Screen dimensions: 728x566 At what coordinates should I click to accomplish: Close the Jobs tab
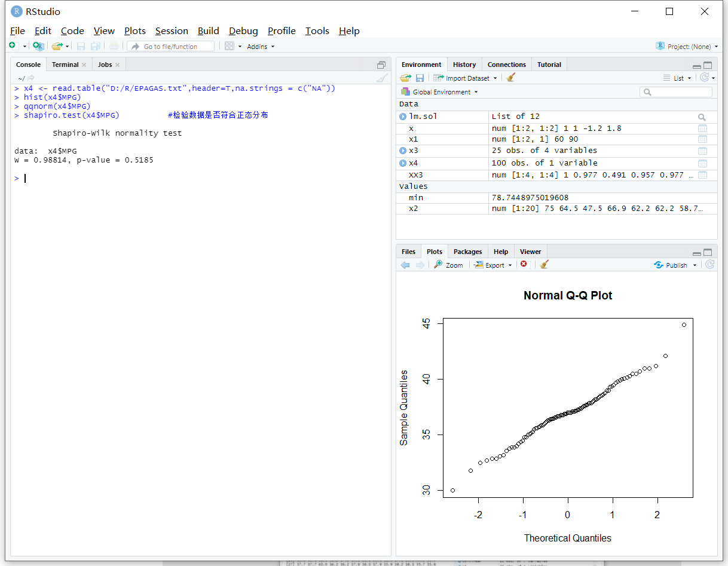pyautogui.click(x=117, y=65)
